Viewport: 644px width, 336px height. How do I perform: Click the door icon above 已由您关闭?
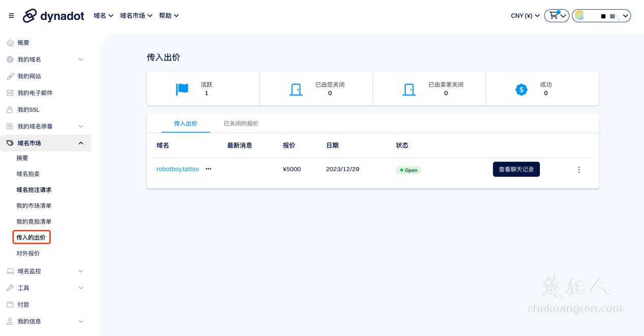pyautogui.click(x=297, y=89)
